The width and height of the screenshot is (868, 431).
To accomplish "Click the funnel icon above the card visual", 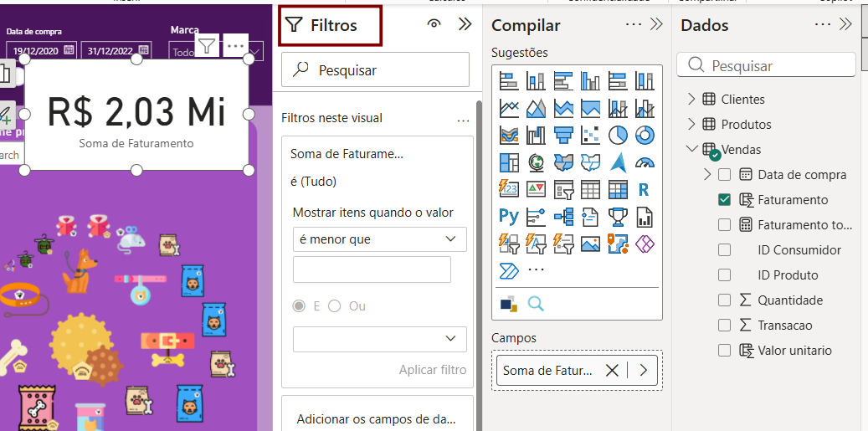I will [207, 46].
